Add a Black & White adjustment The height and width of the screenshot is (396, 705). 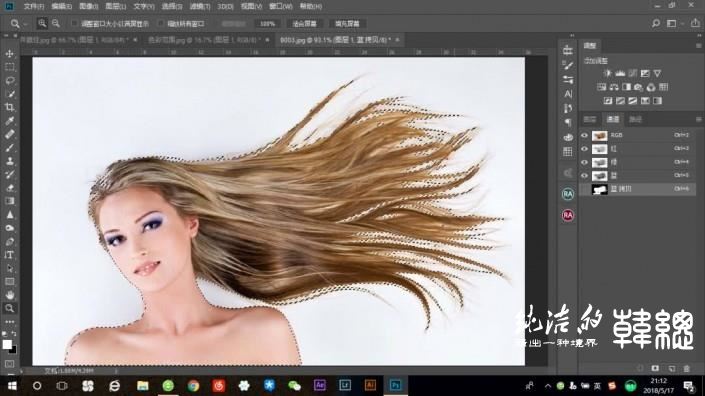click(x=626, y=87)
